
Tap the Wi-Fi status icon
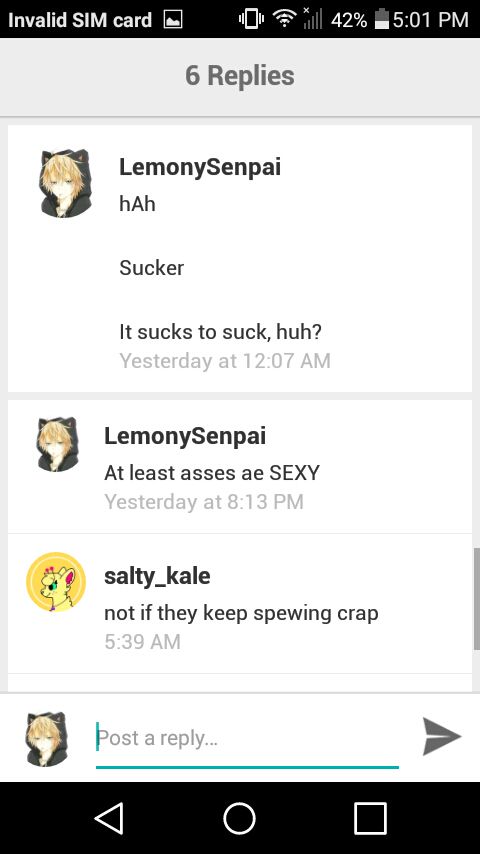(x=283, y=19)
